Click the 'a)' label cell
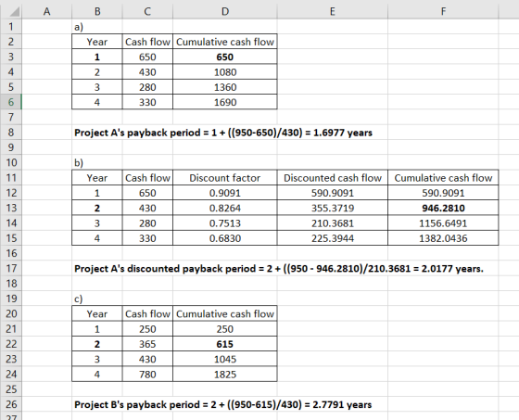 97,27
